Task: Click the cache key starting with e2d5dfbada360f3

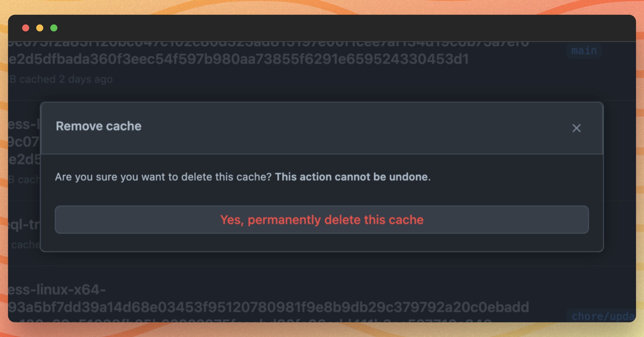Action: pos(238,59)
